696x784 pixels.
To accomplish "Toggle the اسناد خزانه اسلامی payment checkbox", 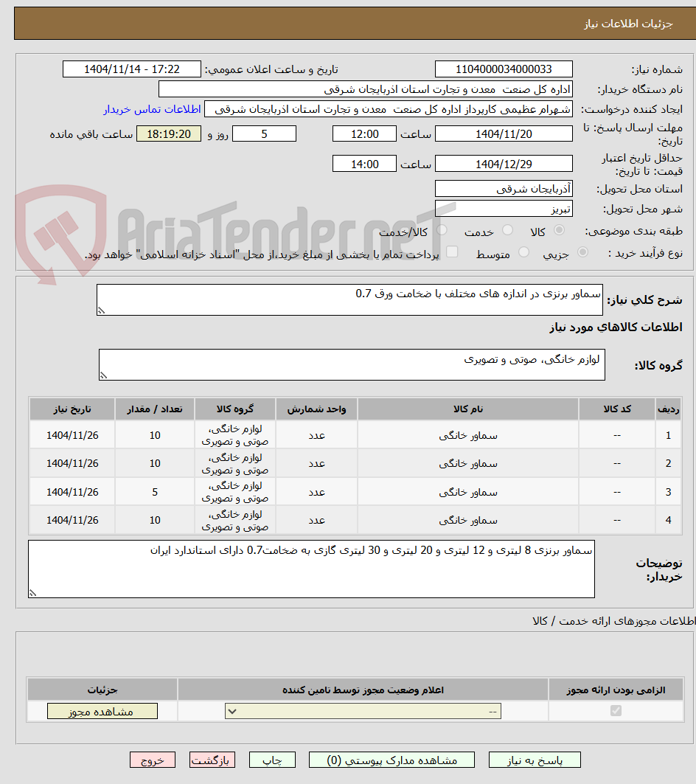I will click(x=451, y=252).
